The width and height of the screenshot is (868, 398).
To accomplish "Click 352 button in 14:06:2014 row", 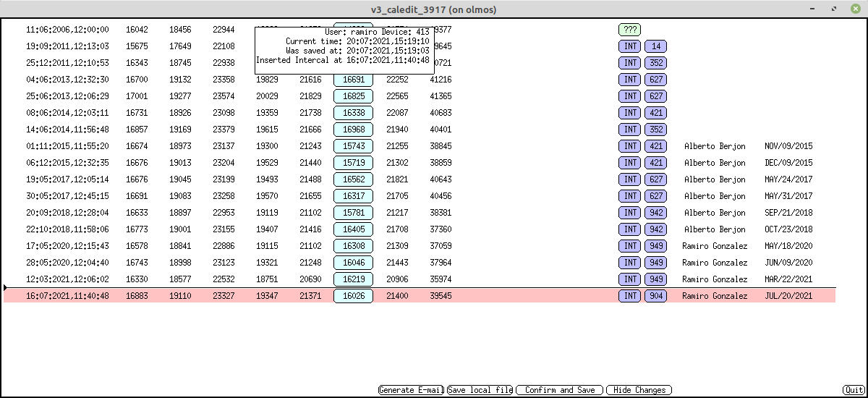I will (x=656, y=130).
